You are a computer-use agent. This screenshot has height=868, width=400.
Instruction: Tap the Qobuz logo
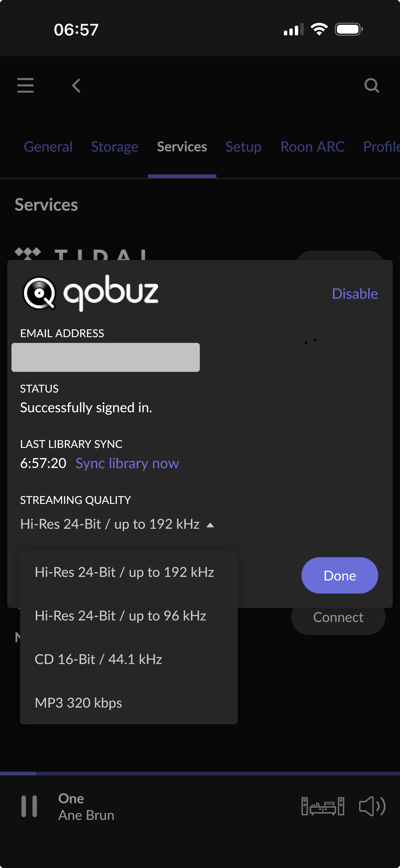pyautogui.click(x=90, y=293)
